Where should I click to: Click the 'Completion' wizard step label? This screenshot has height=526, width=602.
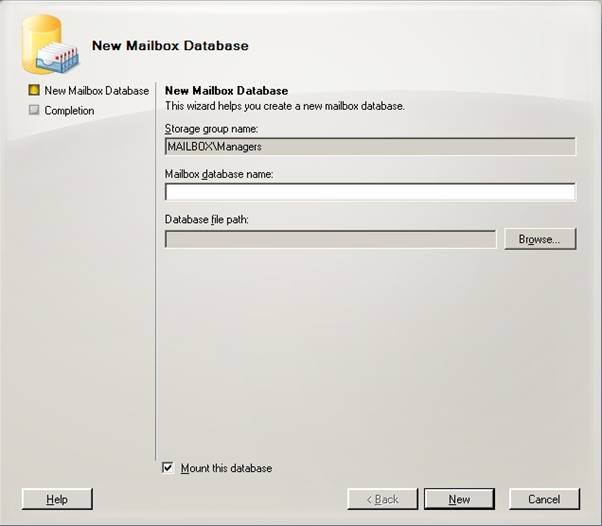[x=69, y=111]
